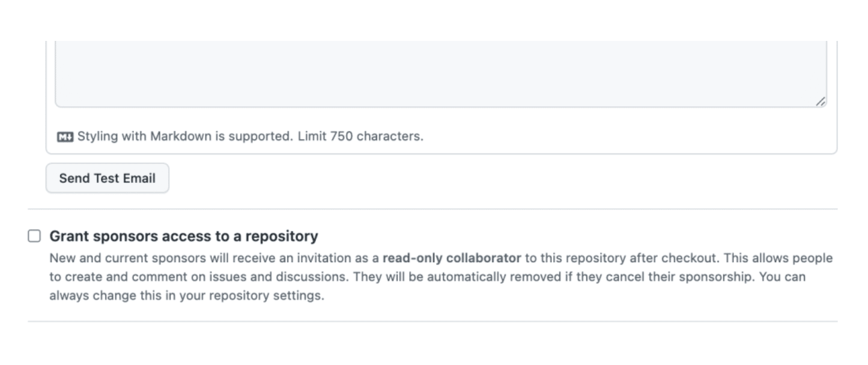Click Send Test Email
868x365 pixels.
tap(107, 177)
